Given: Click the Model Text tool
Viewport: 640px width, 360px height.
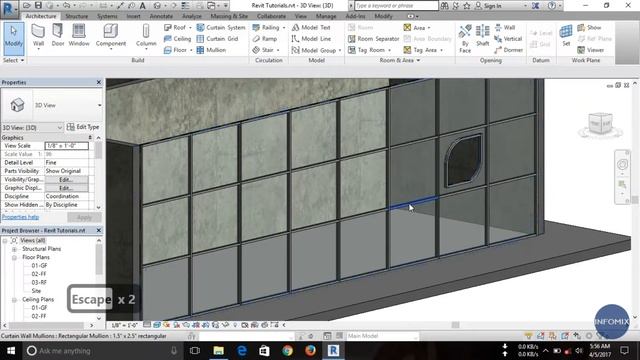Looking at the screenshot, I should [311, 27].
